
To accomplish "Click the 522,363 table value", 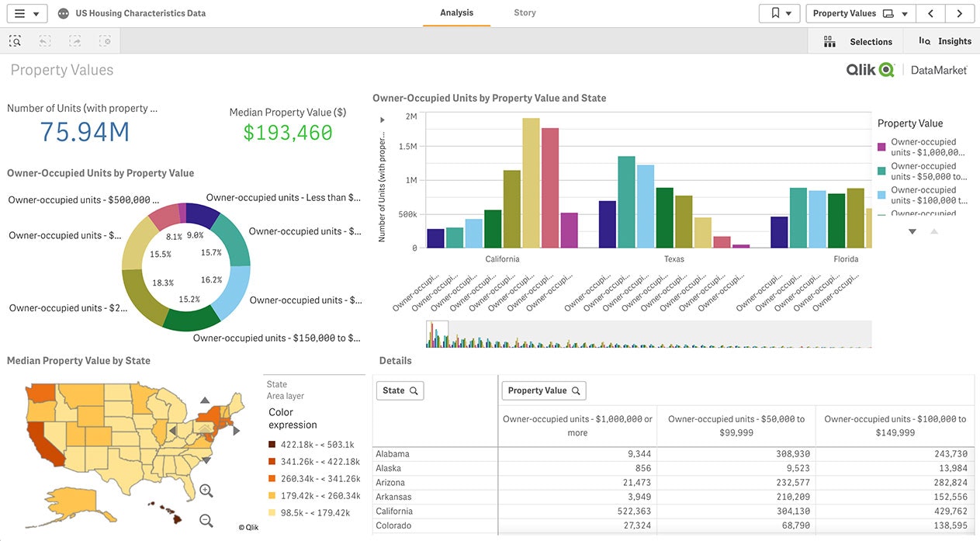I will pyautogui.click(x=632, y=512).
